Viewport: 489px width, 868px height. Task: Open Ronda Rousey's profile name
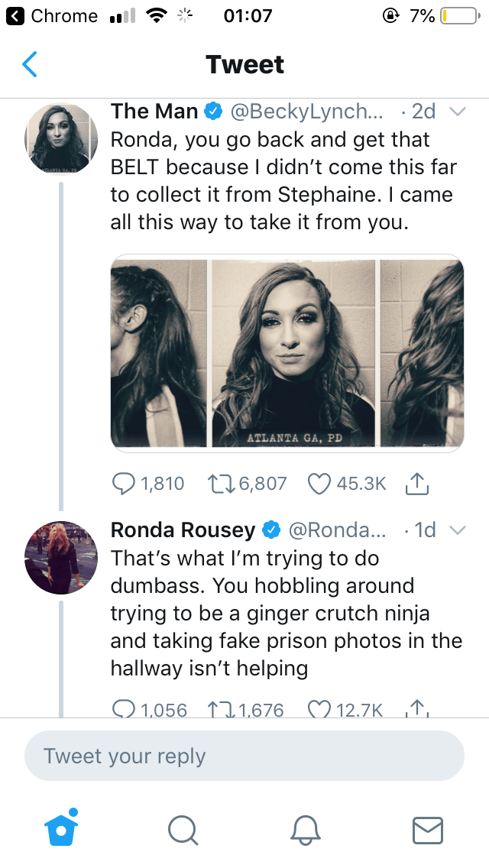click(x=183, y=530)
